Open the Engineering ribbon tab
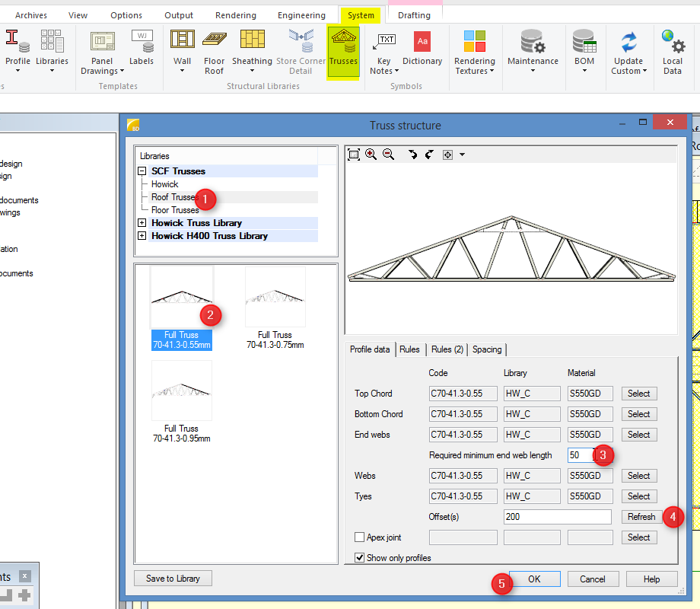700x609 pixels. [301, 15]
